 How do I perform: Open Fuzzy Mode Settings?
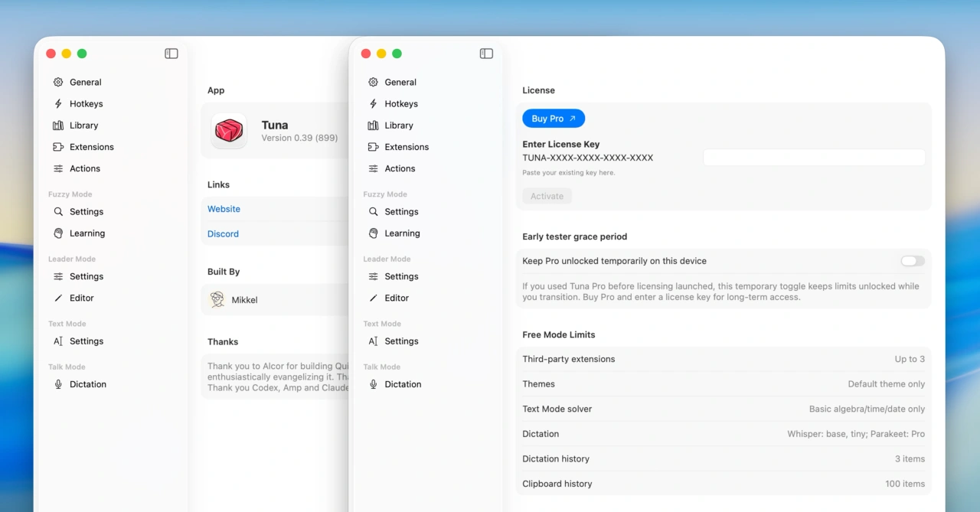pos(401,211)
